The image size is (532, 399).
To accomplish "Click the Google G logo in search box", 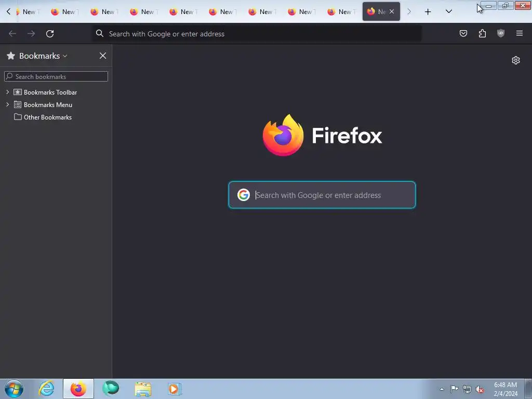I will pyautogui.click(x=244, y=195).
